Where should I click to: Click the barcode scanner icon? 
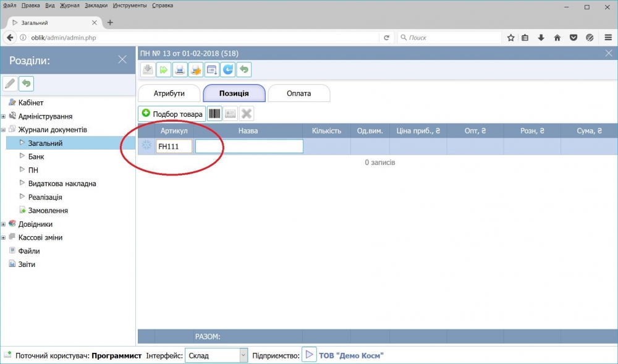click(214, 114)
